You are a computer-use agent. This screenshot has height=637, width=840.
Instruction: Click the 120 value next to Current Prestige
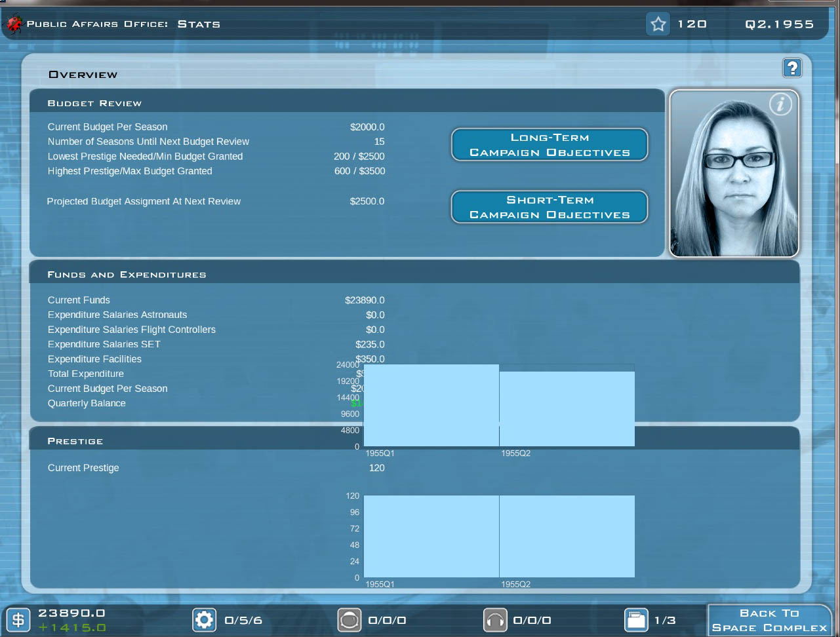pos(377,468)
